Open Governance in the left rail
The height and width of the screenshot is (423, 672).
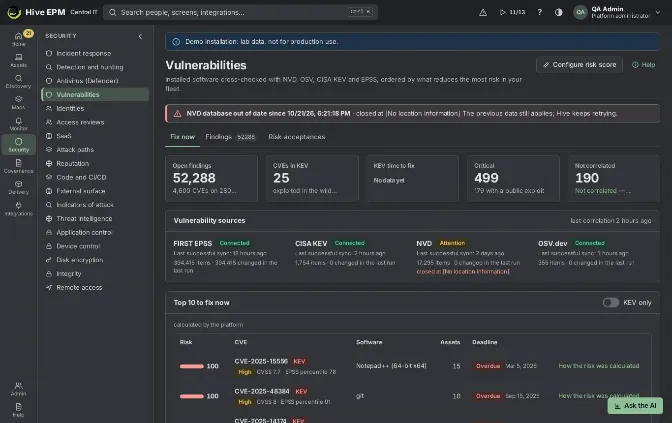(x=18, y=166)
